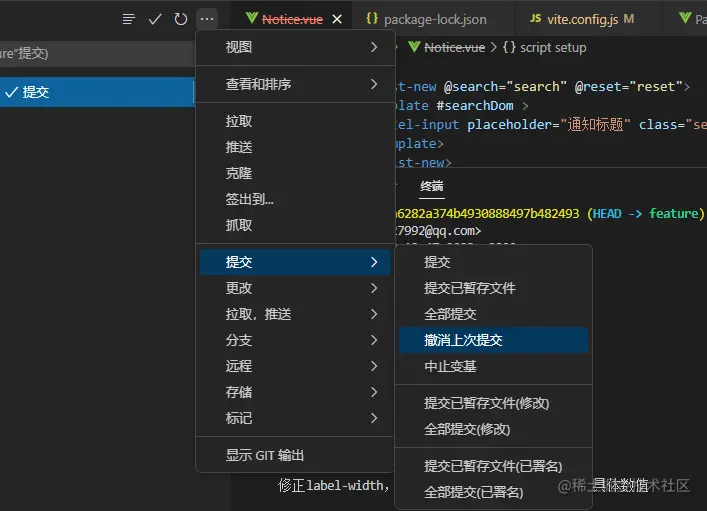
Task: Click the commit message input field
Action: (97, 54)
